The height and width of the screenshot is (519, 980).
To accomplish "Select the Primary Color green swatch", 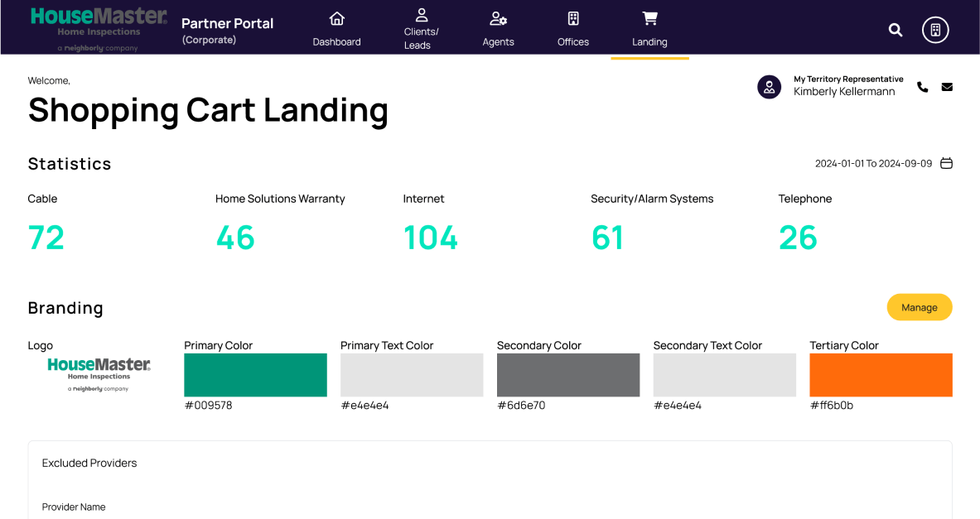I will coord(255,374).
